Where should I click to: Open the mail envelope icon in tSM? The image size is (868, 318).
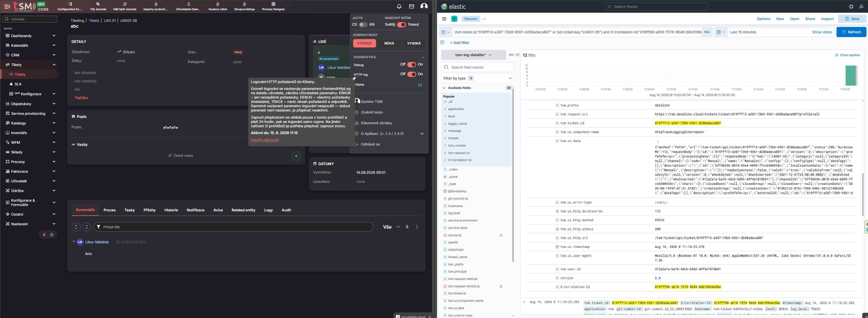click(x=411, y=6)
